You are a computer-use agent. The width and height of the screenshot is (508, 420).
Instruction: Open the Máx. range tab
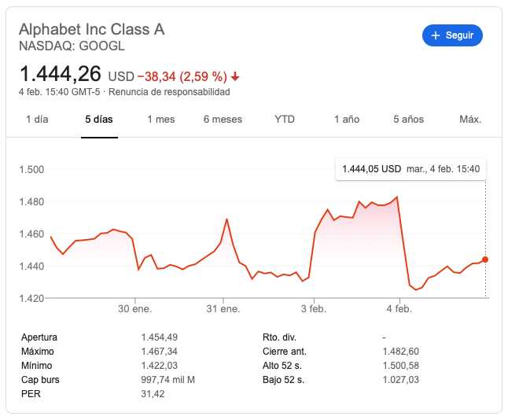470,120
